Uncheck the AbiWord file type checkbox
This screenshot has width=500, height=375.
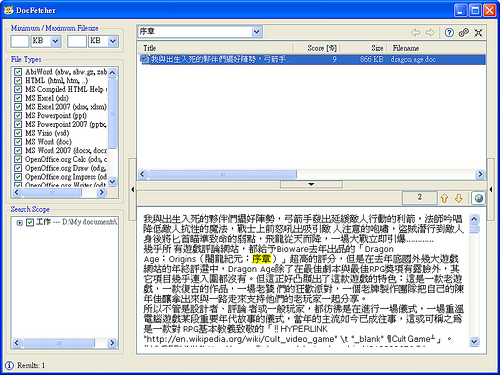click(18, 72)
